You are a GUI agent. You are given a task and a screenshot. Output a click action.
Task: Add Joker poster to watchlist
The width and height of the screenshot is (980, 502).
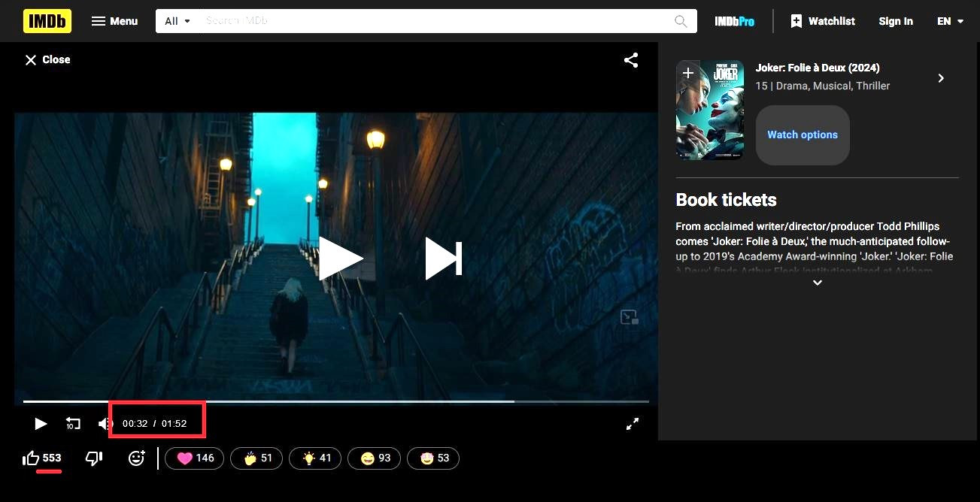click(x=688, y=73)
